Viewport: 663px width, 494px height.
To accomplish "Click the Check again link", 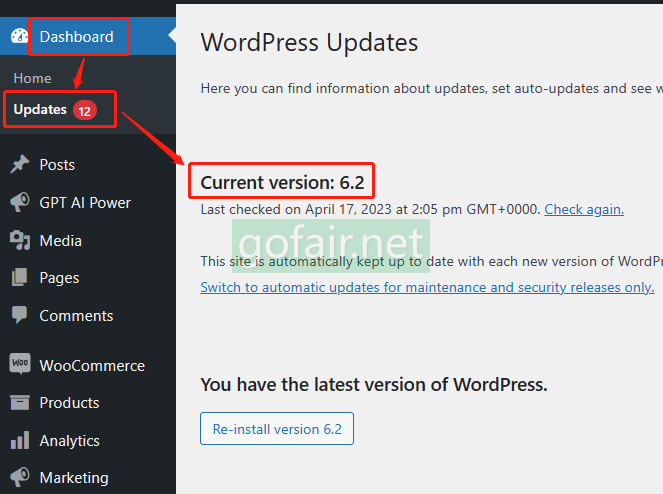I will (x=584, y=209).
